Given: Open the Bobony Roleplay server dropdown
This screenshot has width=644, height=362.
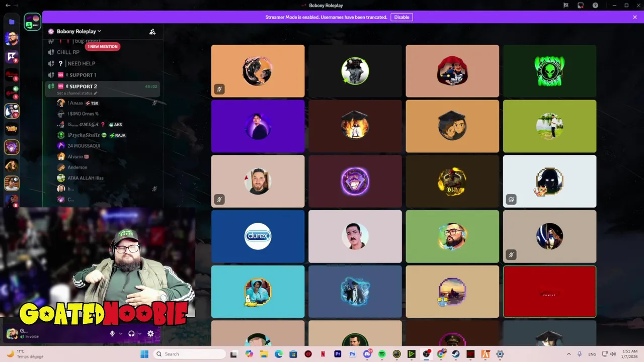Looking at the screenshot, I should pyautogui.click(x=79, y=31).
